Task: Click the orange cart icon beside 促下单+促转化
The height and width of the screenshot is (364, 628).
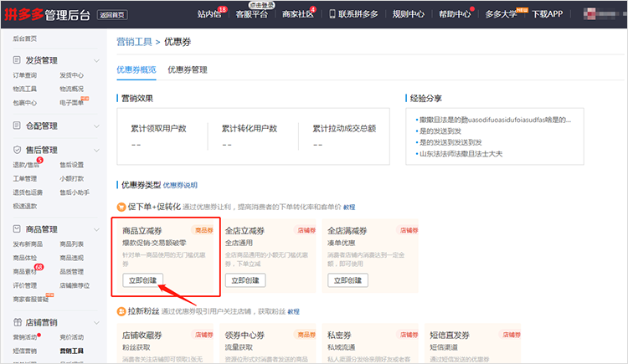Action: click(x=121, y=207)
